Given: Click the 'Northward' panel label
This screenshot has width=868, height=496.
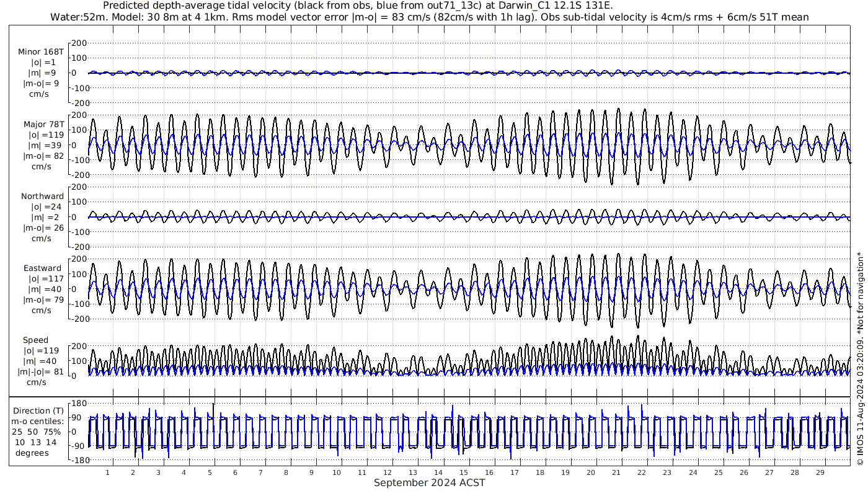Looking at the screenshot, I should click(42, 196).
